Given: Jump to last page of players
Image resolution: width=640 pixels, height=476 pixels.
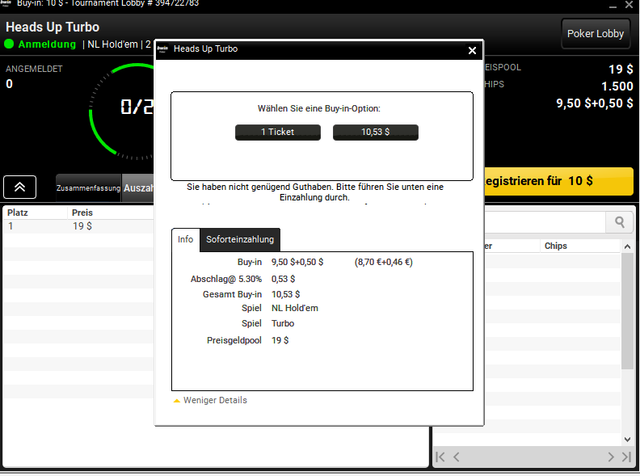Looking at the screenshot, I should [x=627, y=457].
